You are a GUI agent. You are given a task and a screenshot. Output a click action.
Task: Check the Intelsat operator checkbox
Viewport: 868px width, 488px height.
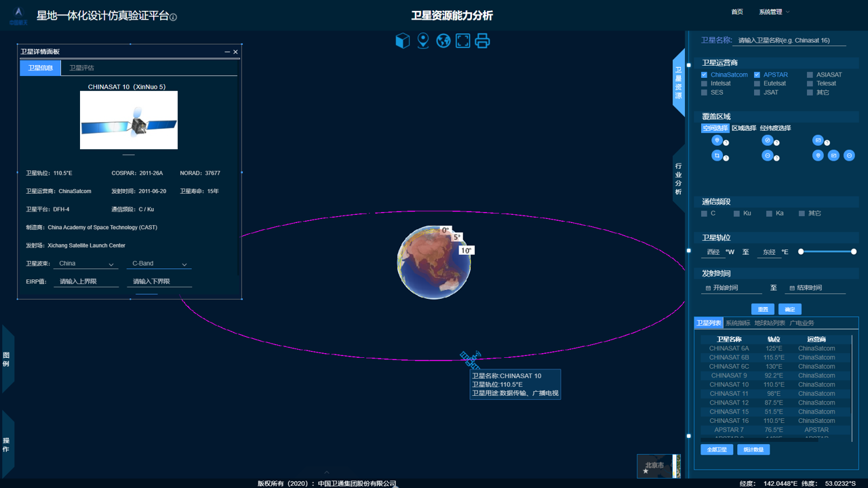point(704,84)
